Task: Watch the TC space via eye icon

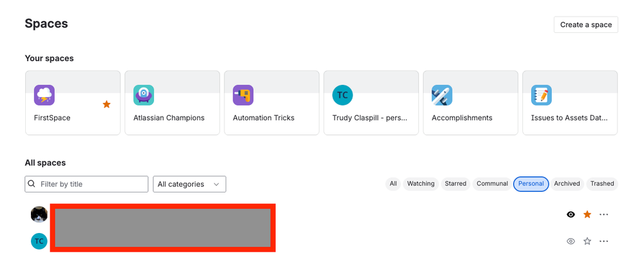Action: tap(571, 241)
